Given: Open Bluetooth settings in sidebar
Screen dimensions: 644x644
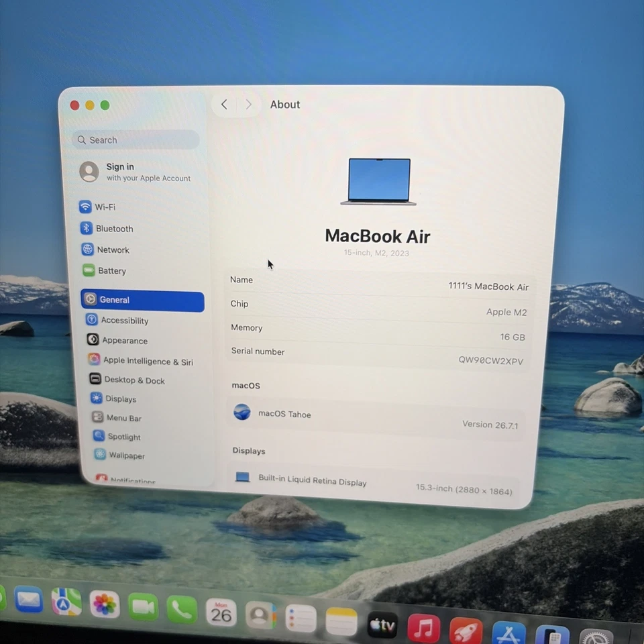Looking at the screenshot, I should 107,228.
